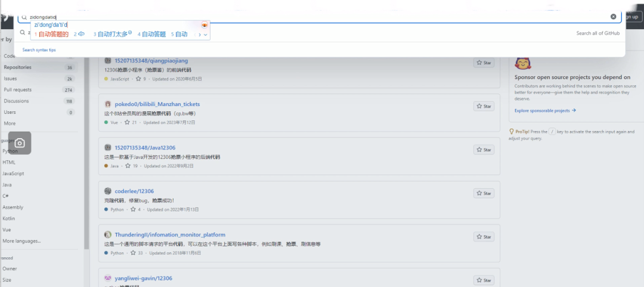Filter by Kotlin language
Viewport: 644px width, 287px height.
[x=8, y=219]
